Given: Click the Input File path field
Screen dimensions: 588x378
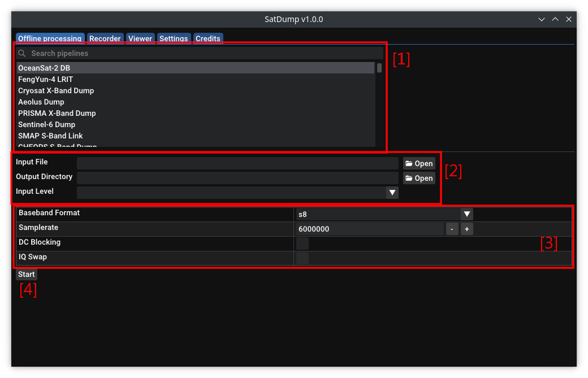Looking at the screenshot, I should point(237,163).
